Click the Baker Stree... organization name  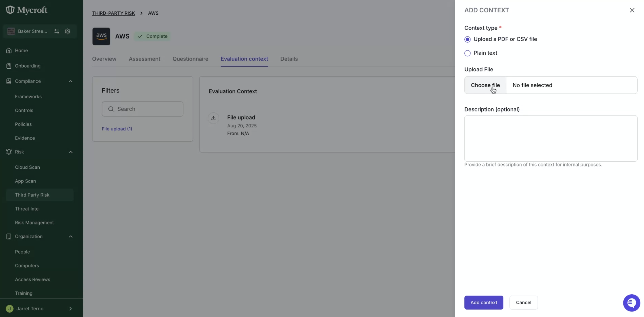[x=32, y=31]
